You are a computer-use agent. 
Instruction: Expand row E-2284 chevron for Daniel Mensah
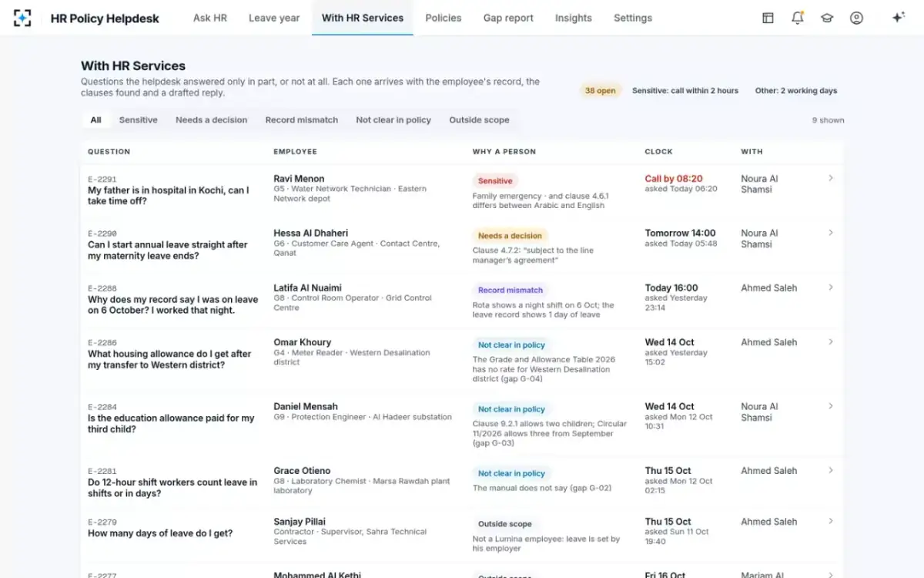831,406
